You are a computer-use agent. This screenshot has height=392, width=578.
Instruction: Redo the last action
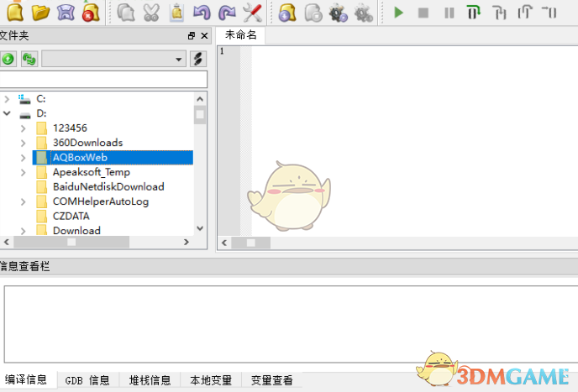227,13
